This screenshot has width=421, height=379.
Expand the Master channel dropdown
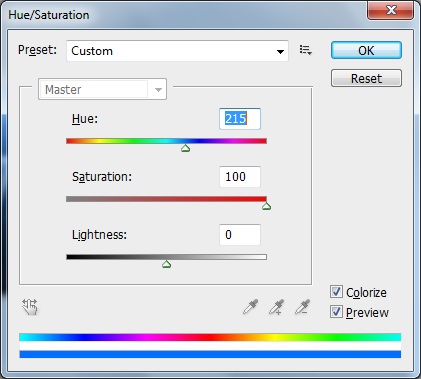pos(102,89)
